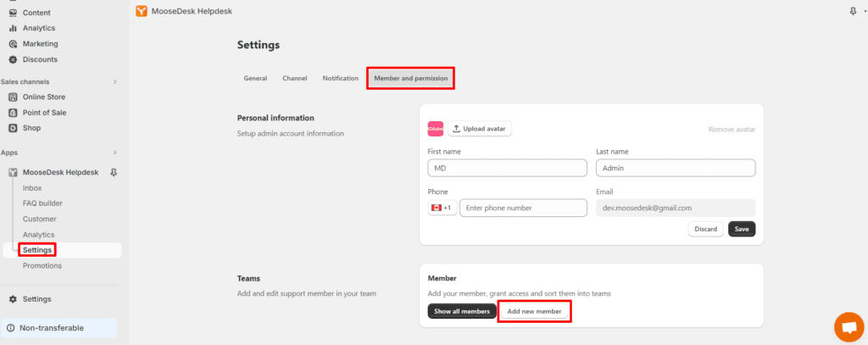Click the Non-transferable info icon
The height and width of the screenshot is (345, 868).
click(x=10, y=328)
